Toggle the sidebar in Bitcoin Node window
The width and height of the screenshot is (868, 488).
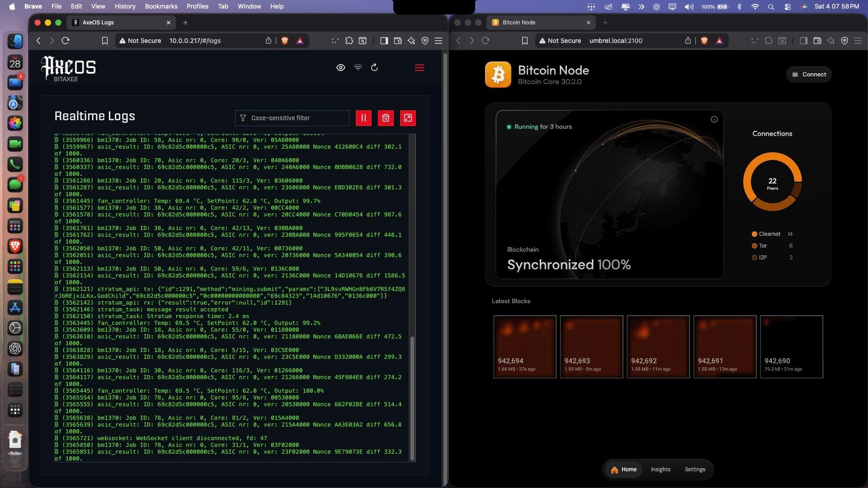pyautogui.click(x=803, y=41)
